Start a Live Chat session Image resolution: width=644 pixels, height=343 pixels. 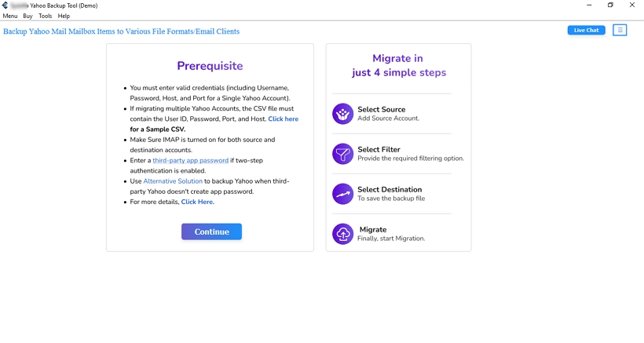(586, 30)
